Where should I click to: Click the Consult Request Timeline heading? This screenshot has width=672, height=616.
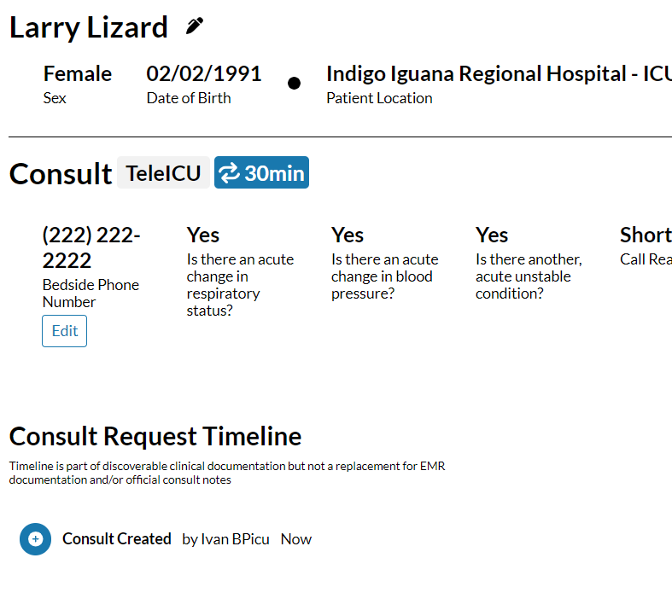[x=155, y=437]
